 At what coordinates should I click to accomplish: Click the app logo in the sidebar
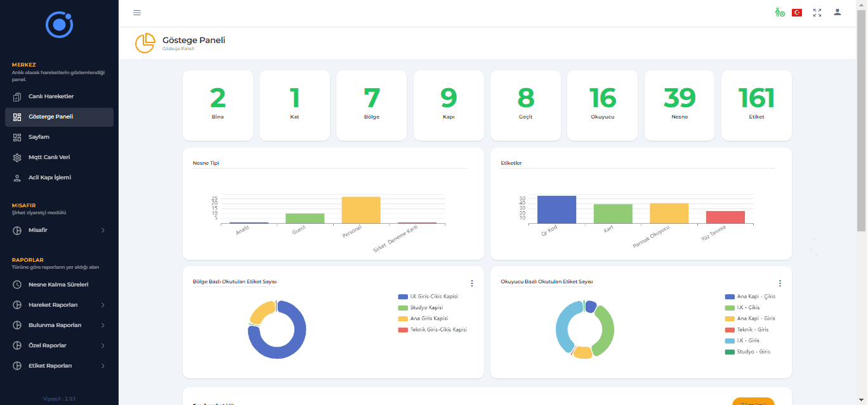click(60, 25)
